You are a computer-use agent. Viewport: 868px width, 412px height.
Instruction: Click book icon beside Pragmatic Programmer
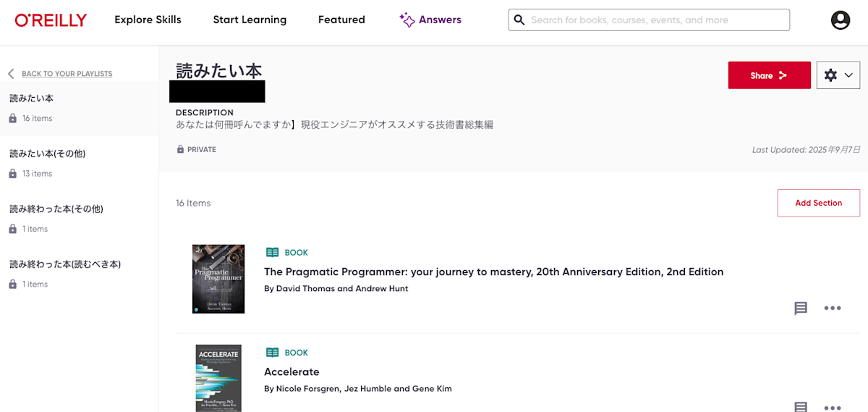tap(272, 253)
